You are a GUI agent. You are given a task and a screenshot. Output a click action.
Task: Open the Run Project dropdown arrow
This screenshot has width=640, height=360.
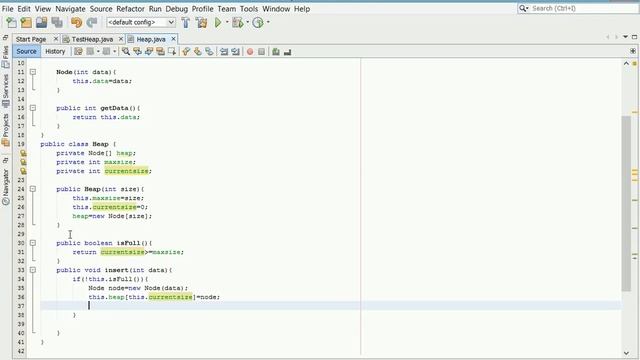pos(227,22)
